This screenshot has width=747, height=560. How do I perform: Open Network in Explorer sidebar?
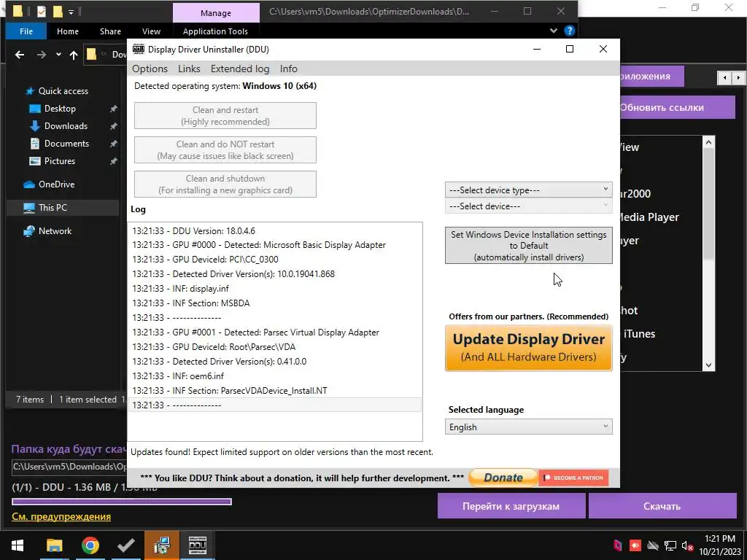point(55,231)
